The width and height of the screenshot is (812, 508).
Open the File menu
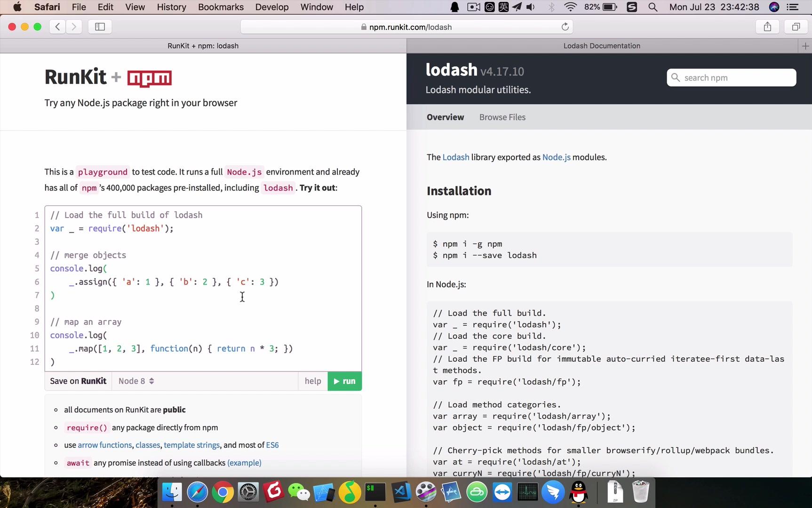pos(79,7)
